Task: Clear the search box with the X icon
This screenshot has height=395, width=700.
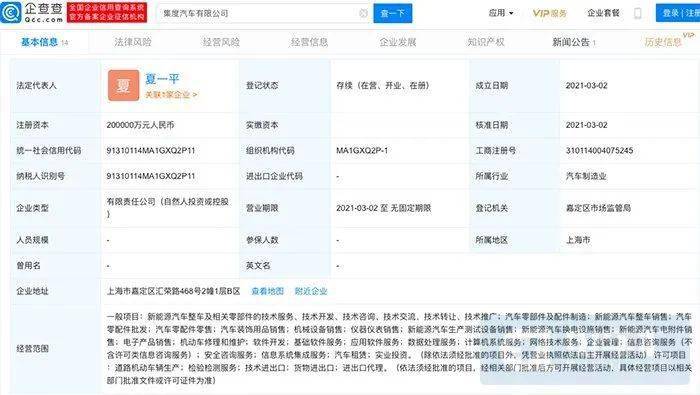Action: (363, 13)
